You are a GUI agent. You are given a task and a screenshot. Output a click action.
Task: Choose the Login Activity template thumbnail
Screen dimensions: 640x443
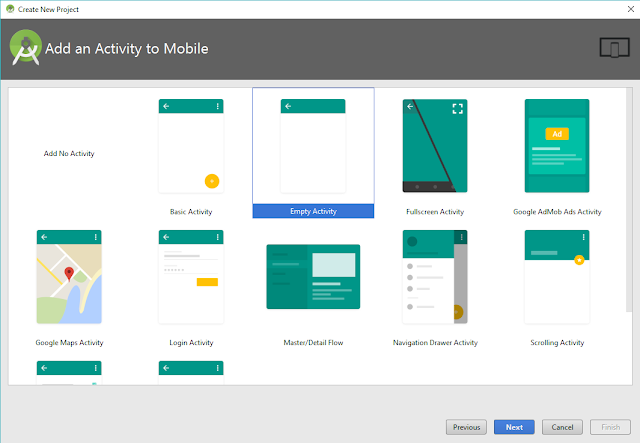point(191,277)
